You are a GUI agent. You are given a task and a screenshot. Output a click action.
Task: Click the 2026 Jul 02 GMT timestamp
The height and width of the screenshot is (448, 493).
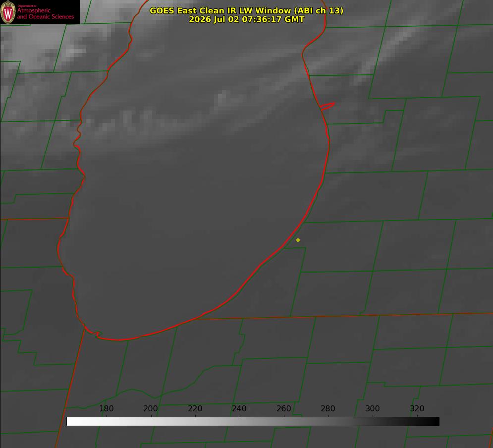pos(247,19)
